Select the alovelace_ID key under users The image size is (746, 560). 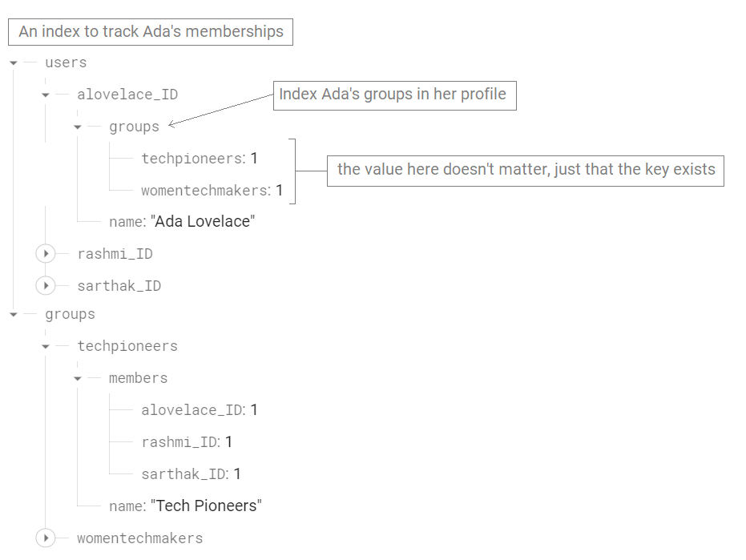pyautogui.click(x=127, y=95)
